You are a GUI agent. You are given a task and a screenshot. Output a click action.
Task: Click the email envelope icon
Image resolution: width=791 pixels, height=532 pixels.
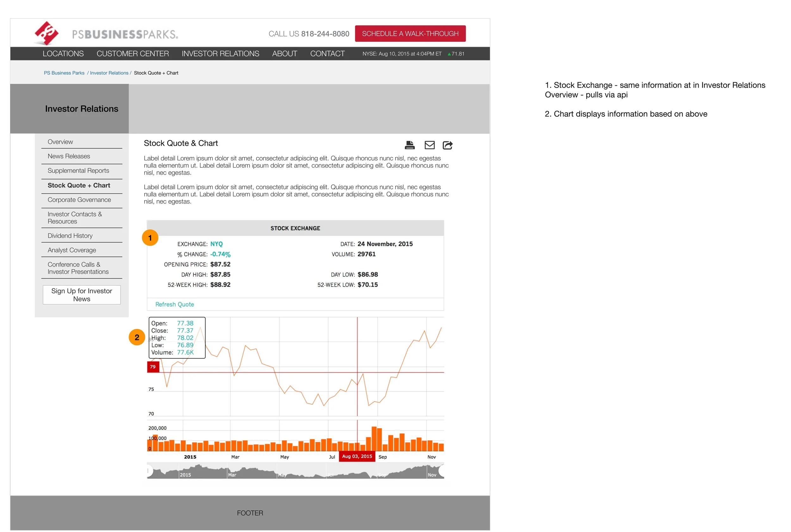(x=429, y=145)
